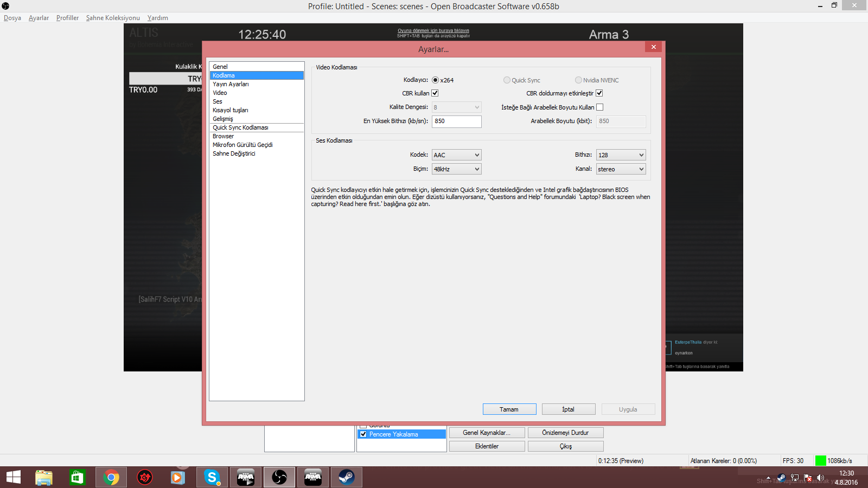Select Sahne Değiştirici category
Screen dimensions: 868x488
click(257, 153)
